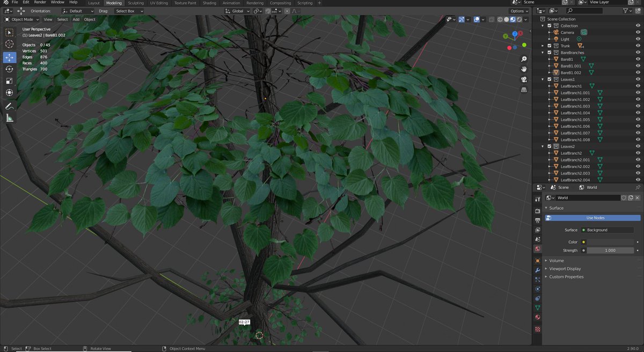Open the Render properties tab
This screenshot has height=352, width=644.
(x=537, y=210)
